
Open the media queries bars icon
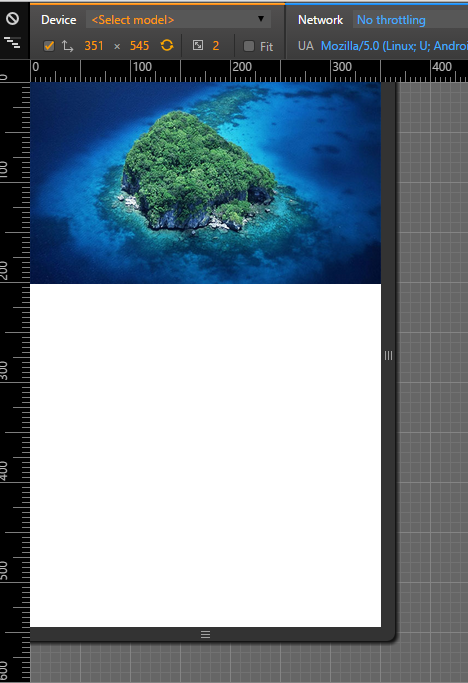(12, 42)
